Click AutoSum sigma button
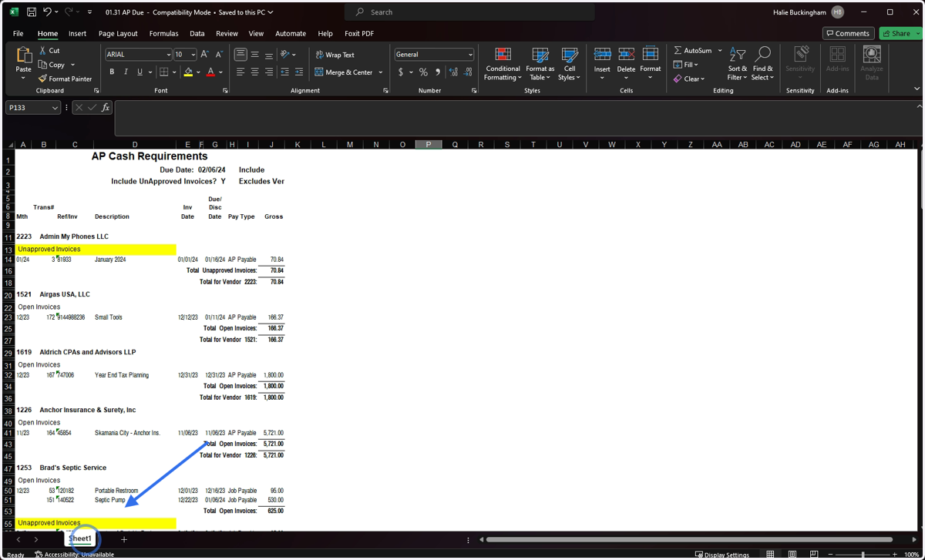The image size is (925, 560). click(692, 51)
